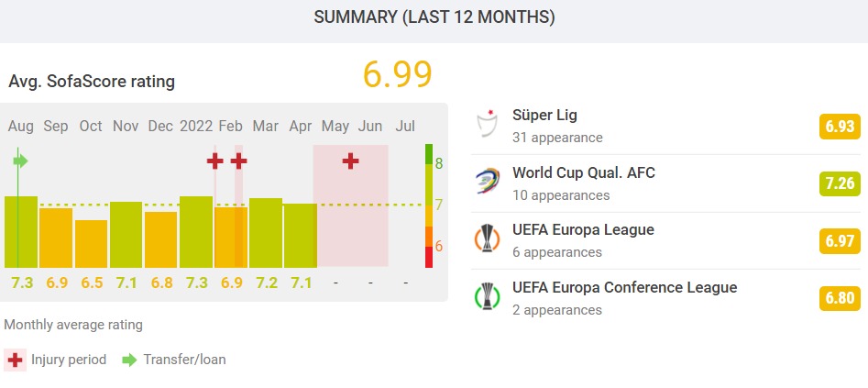The width and height of the screenshot is (868, 388).
Task: Click the Injury period legend cross icon
Action: 15,360
